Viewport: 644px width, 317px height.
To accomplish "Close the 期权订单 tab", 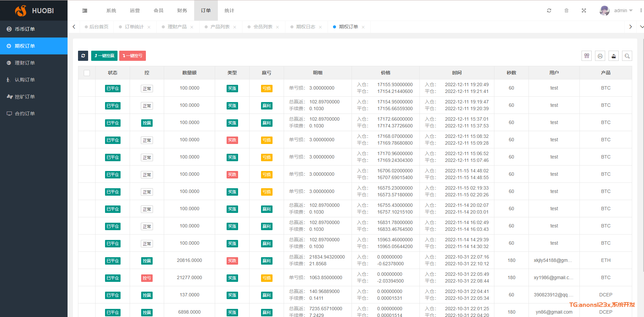I will tap(363, 27).
